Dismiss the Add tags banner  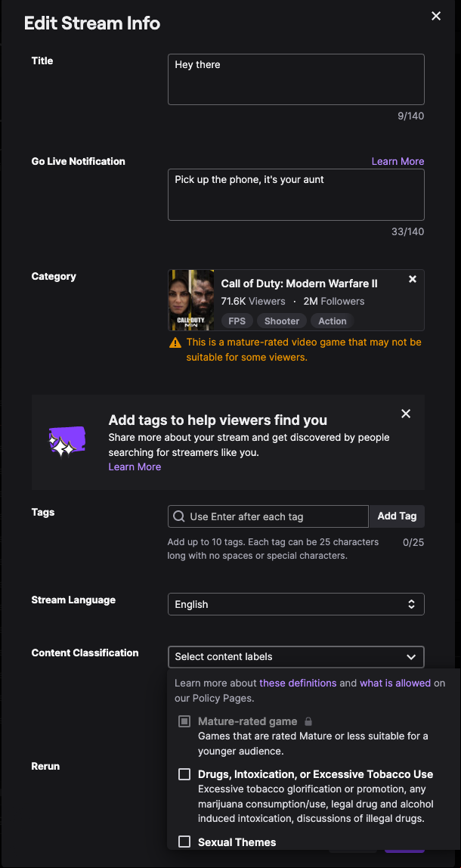click(406, 414)
